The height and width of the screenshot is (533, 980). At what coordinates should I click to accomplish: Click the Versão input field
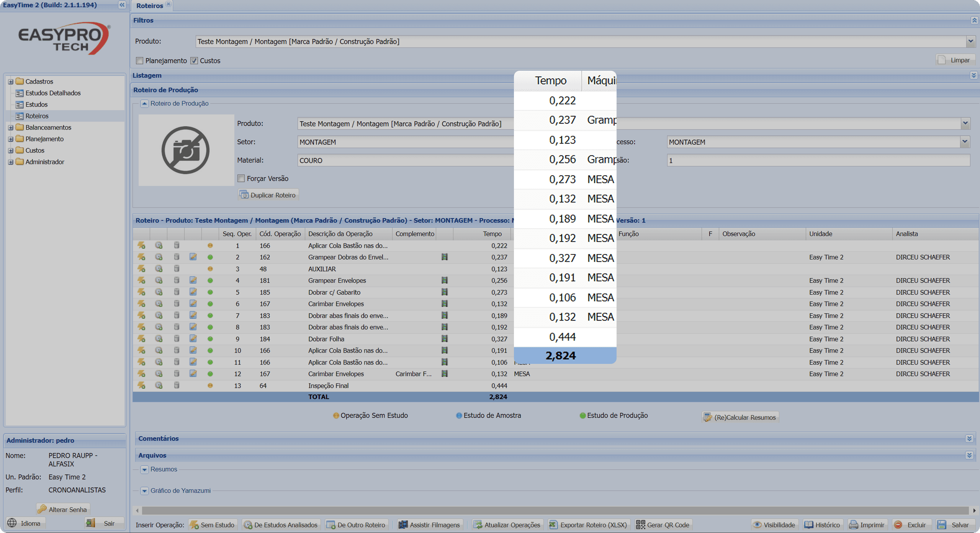coord(818,160)
